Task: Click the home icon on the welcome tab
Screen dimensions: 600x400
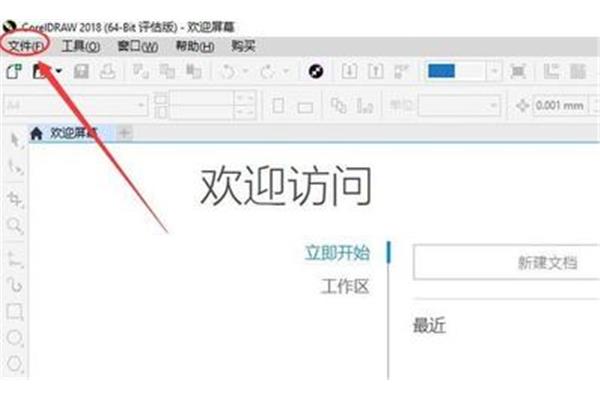Action: tap(36, 133)
